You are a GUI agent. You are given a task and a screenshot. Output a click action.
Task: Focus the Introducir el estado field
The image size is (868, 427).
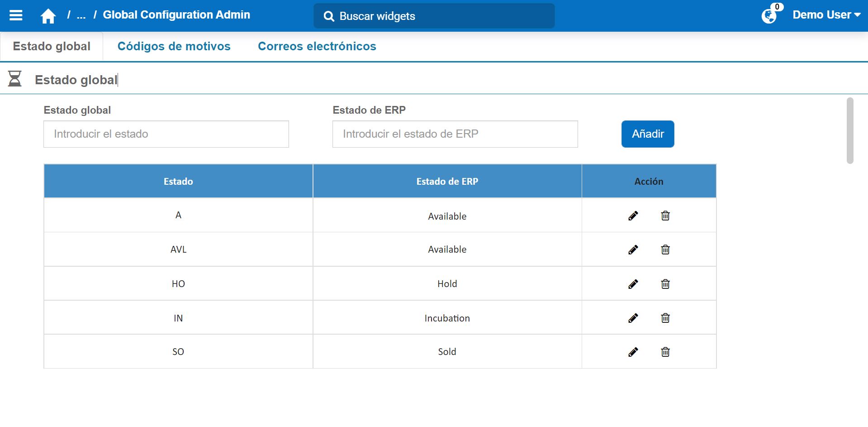[x=166, y=134]
